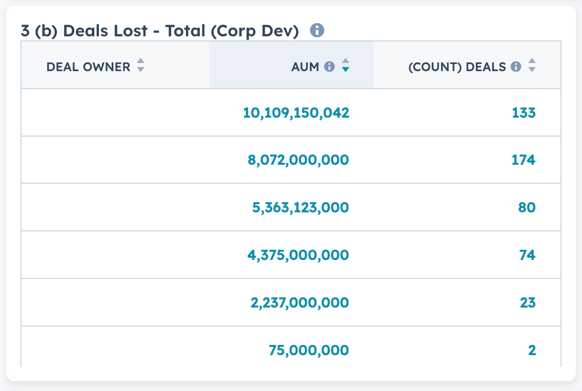
Task: Sort by Deal Owner using sort arrows
Action: pyautogui.click(x=140, y=65)
